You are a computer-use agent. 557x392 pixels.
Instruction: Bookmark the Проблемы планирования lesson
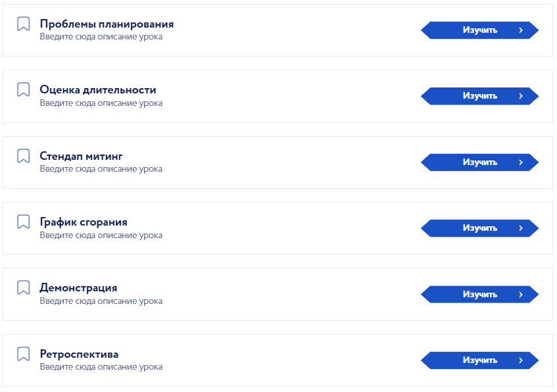[24, 24]
